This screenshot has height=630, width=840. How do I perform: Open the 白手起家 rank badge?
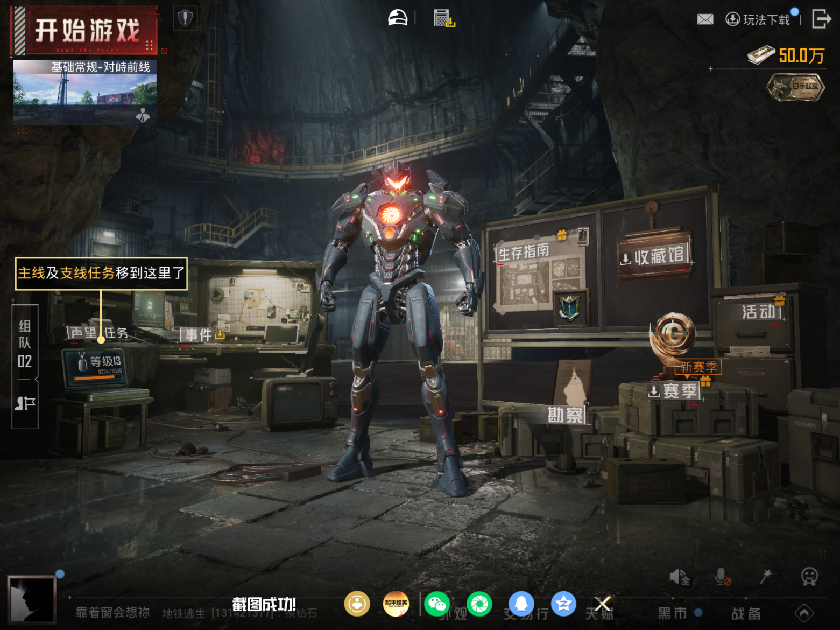795,87
